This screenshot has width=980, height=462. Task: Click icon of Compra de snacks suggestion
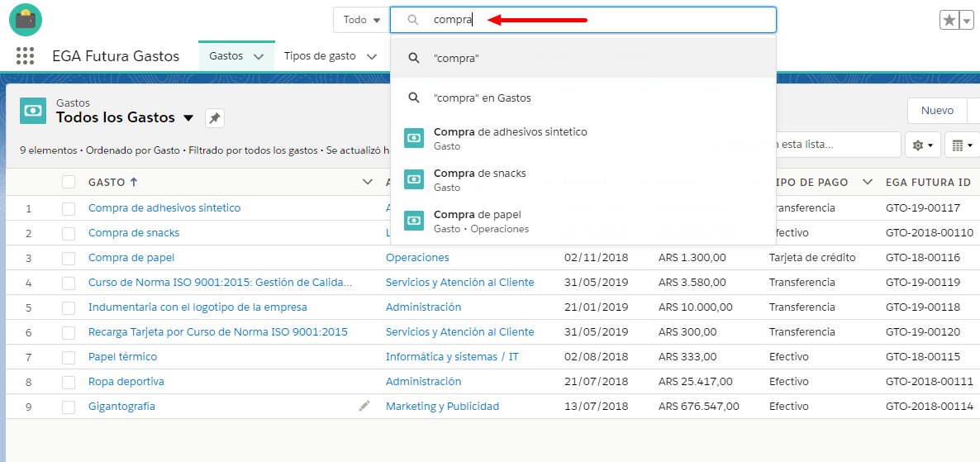(414, 179)
